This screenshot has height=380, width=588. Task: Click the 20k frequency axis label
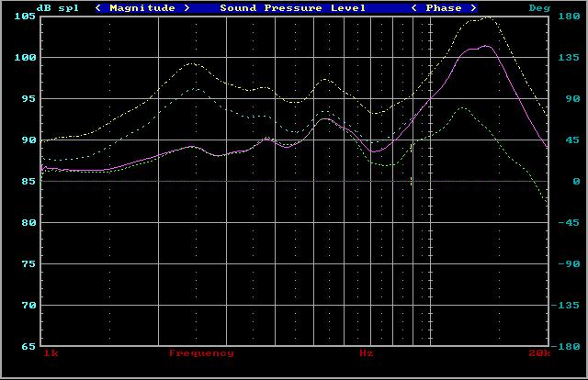pyautogui.click(x=539, y=353)
